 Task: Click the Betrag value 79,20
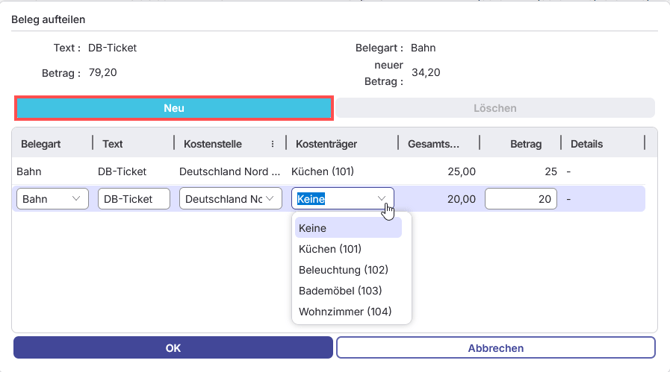coord(103,72)
